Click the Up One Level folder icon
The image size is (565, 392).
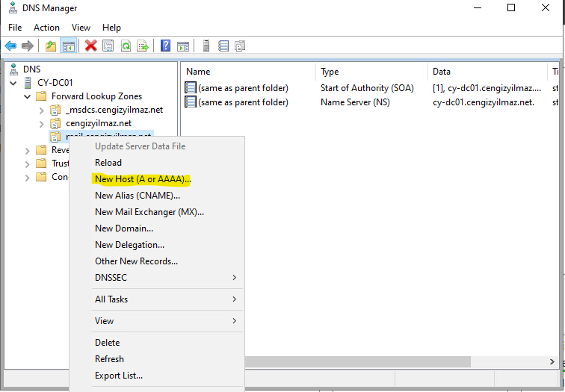tap(51, 46)
